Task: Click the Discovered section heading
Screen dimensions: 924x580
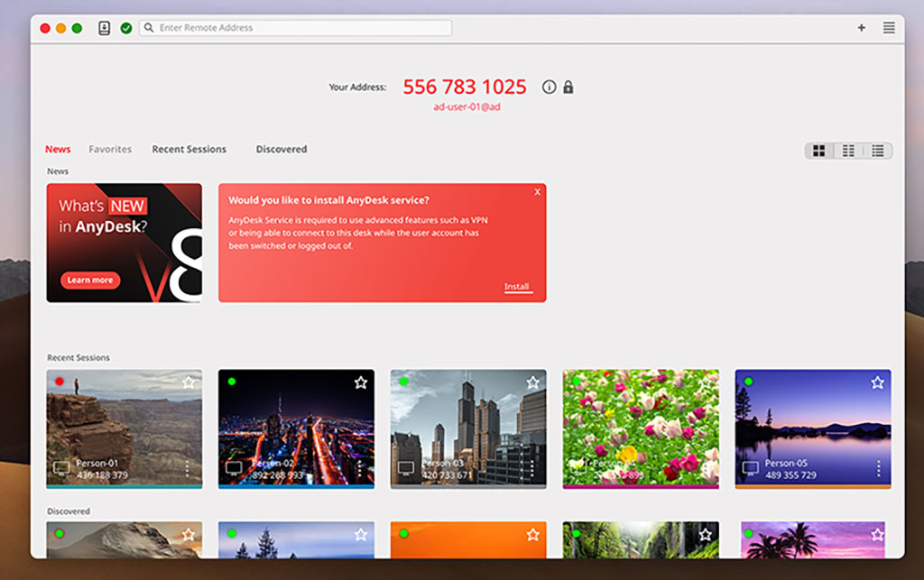Action: [x=69, y=511]
